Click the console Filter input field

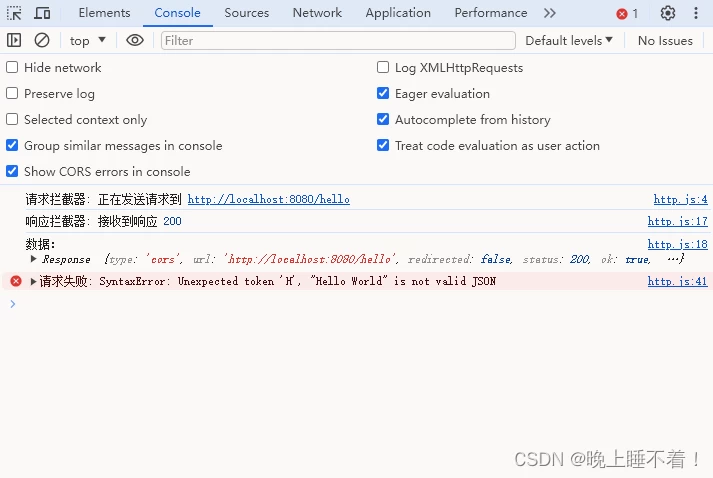tap(337, 40)
